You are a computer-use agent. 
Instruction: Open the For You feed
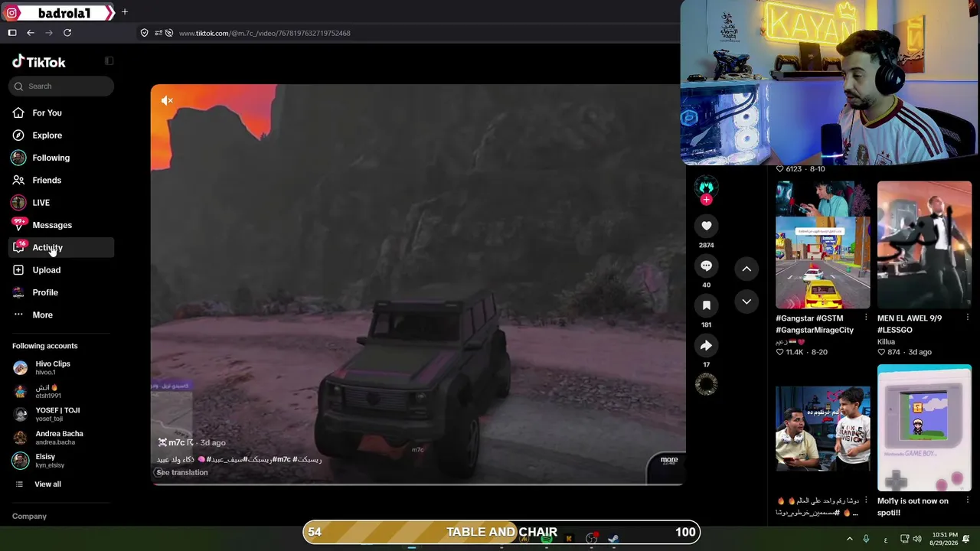point(61,112)
